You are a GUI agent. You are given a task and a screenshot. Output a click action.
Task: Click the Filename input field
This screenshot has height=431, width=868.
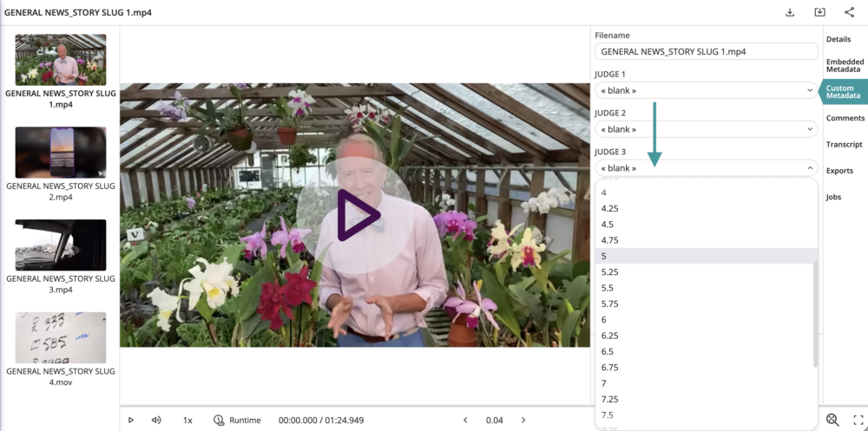point(706,52)
